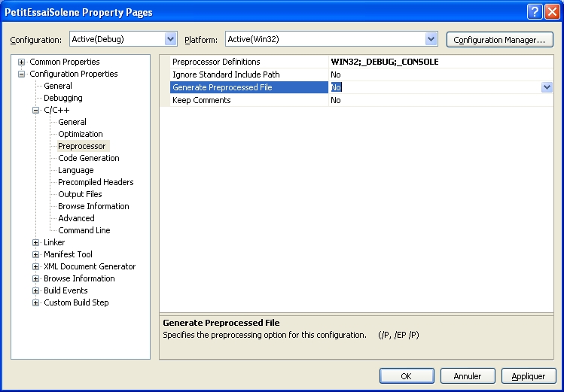The height and width of the screenshot is (392, 564).
Task: Click the OK button
Action: click(407, 376)
